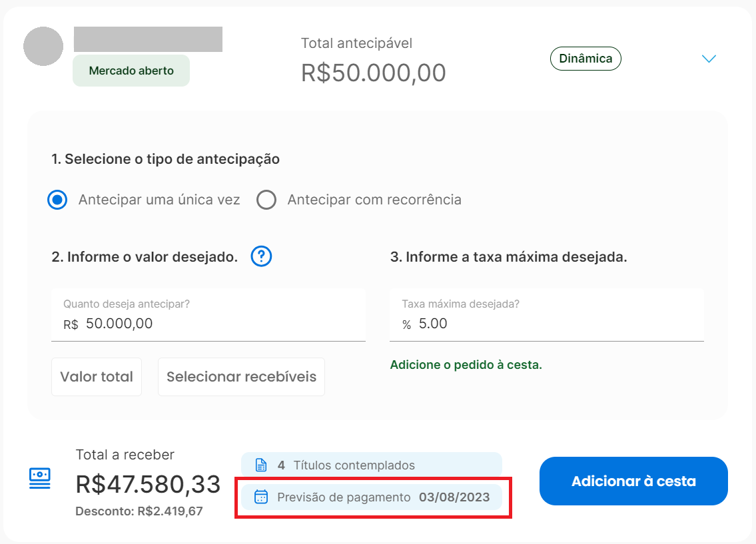Click the Mercado aberto badge

pos(131,71)
